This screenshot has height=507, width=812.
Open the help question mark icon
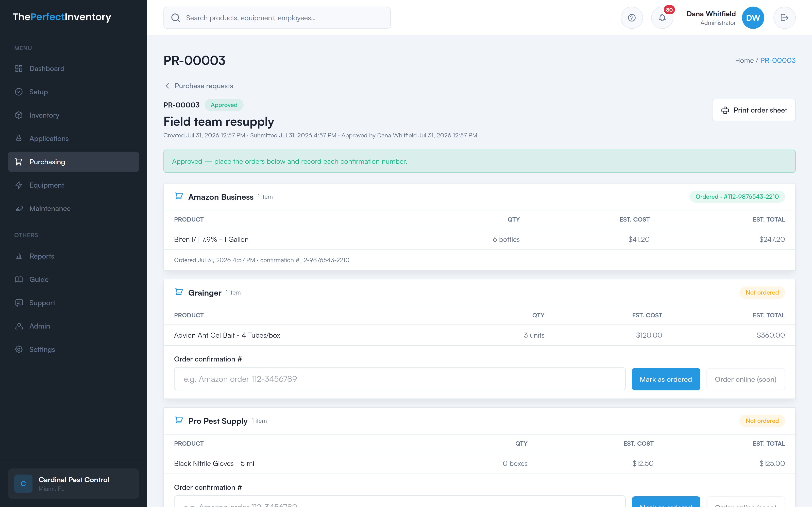[632, 18]
